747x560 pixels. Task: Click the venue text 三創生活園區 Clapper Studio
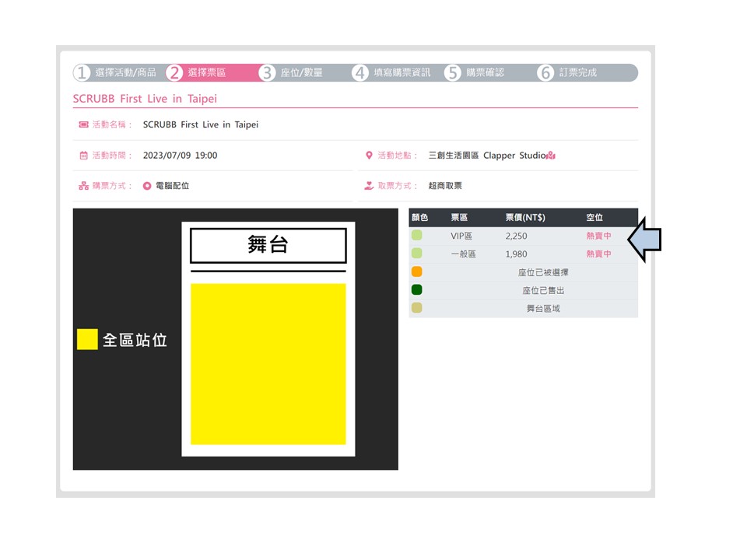click(x=487, y=156)
